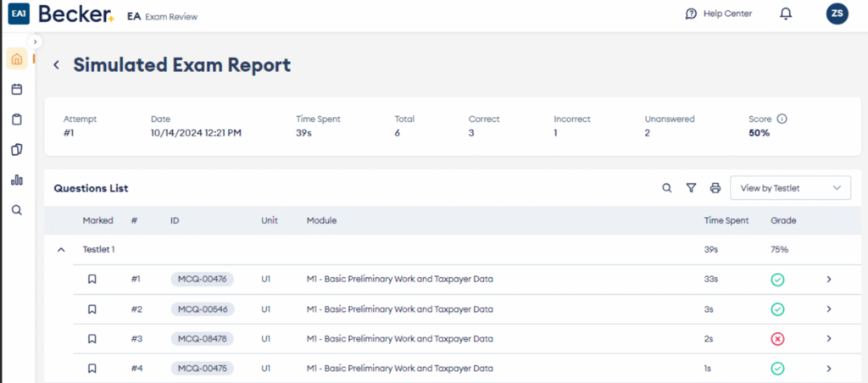Image resolution: width=868 pixels, height=383 pixels.
Task: Open the bar chart performance sidebar icon
Action: [x=17, y=180]
